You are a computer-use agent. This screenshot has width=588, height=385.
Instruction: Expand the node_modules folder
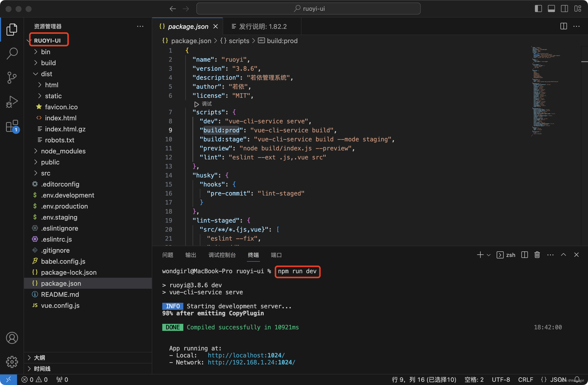coord(64,151)
